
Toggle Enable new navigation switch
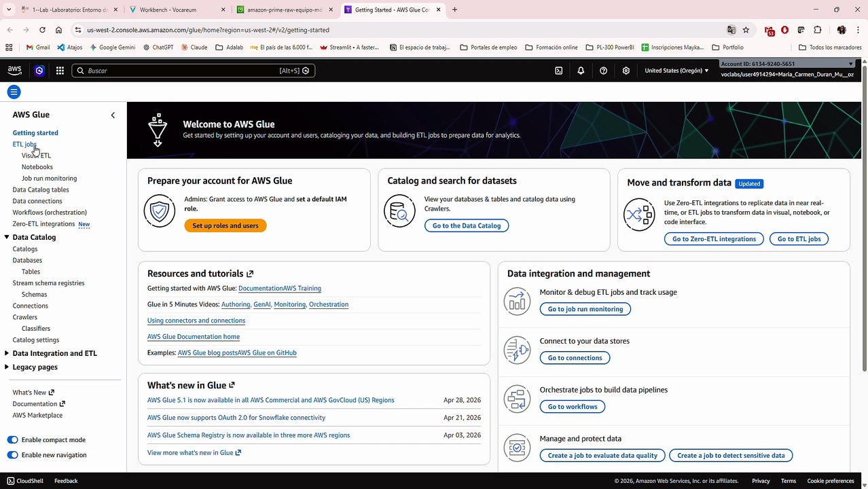tap(13, 455)
